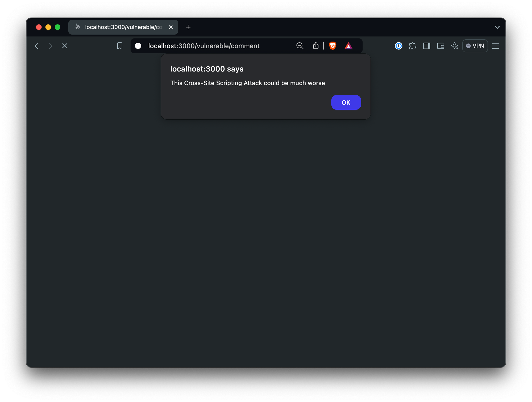
Task: Open Brave Rewards triangle icon
Action: pyautogui.click(x=348, y=46)
